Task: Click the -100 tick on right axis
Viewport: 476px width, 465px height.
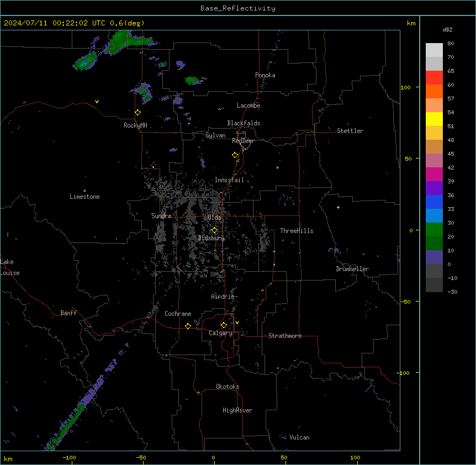Action: [x=404, y=373]
